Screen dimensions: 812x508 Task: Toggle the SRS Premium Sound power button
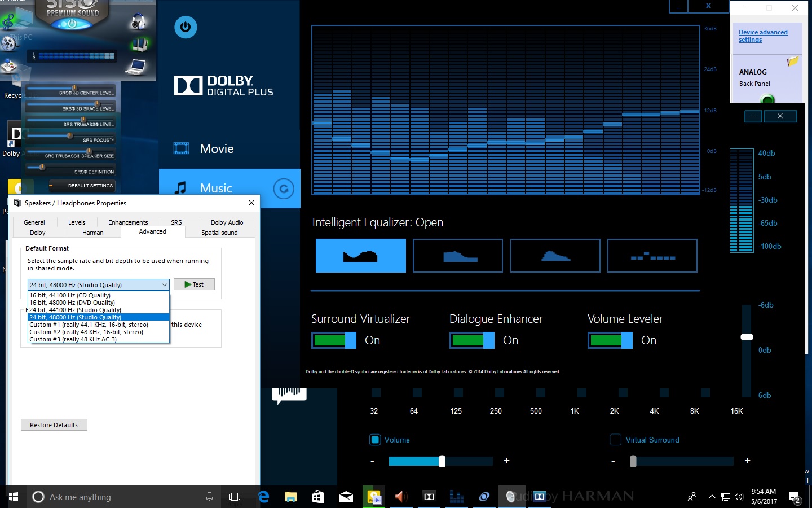pos(72,24)
